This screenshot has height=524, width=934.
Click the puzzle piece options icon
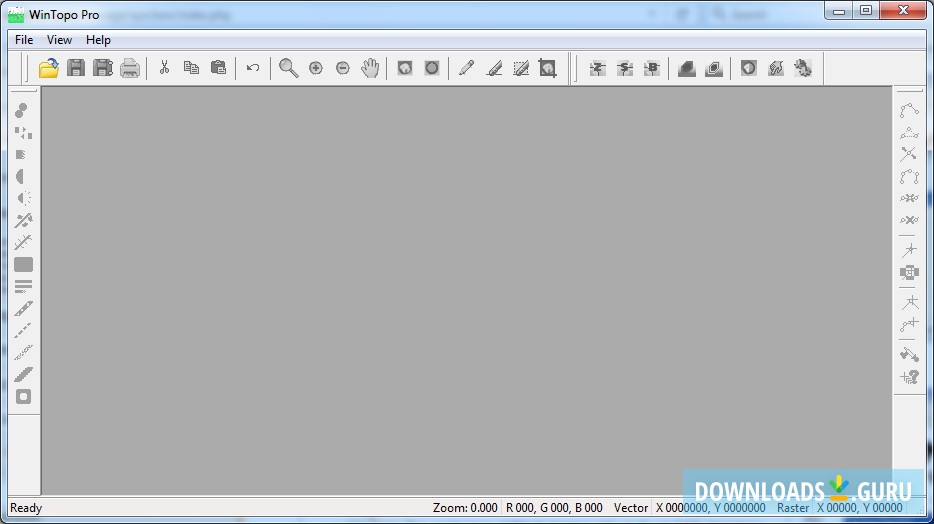pos(803,68)
